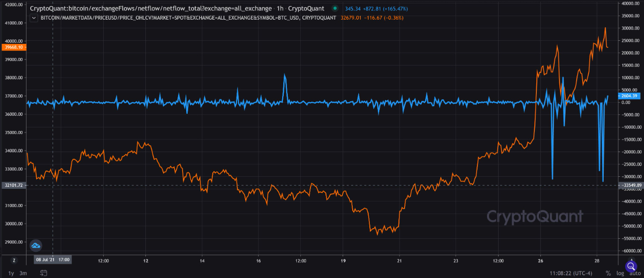
Task: Toggle log scale mode
Action: [x=620, y=273]
